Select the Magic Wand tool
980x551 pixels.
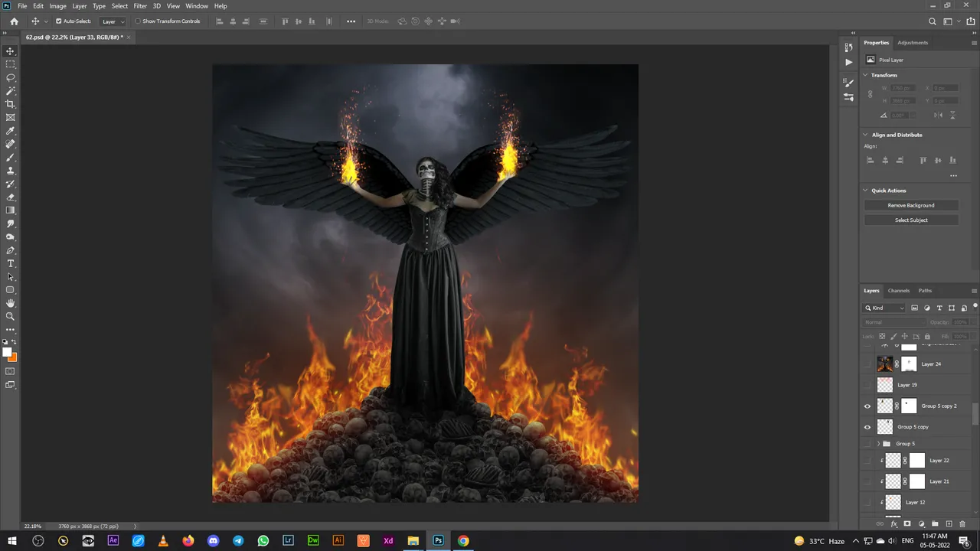10,91
